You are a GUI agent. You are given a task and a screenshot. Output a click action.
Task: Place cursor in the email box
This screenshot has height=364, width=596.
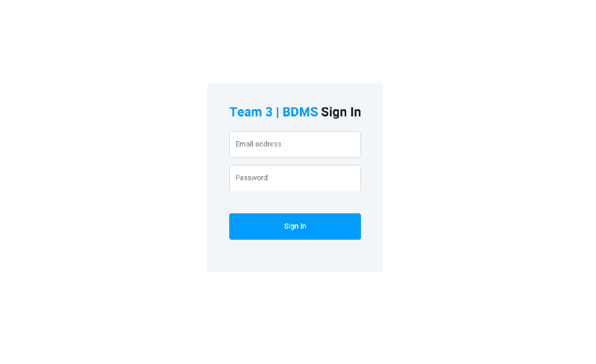295,144
